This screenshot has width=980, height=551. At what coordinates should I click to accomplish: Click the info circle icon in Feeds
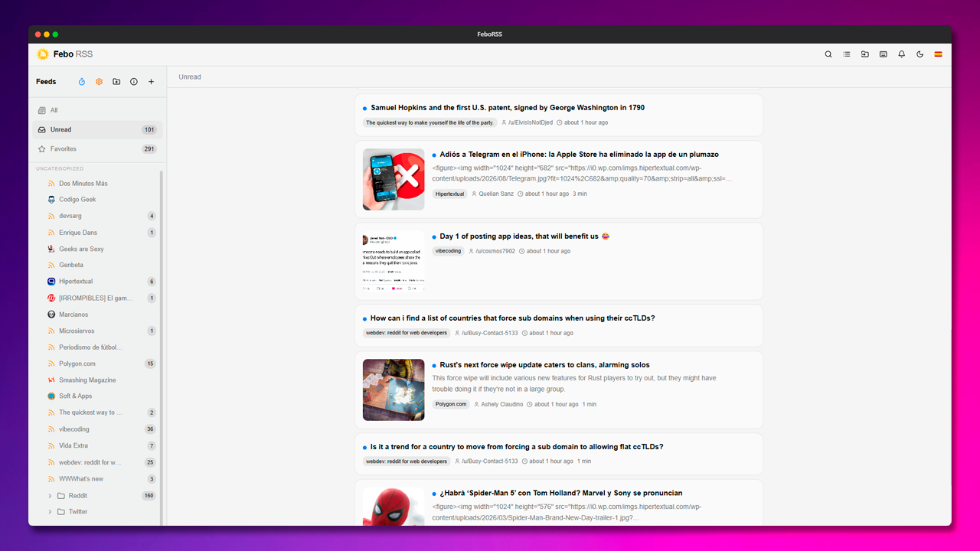click(x=134, y=82)
